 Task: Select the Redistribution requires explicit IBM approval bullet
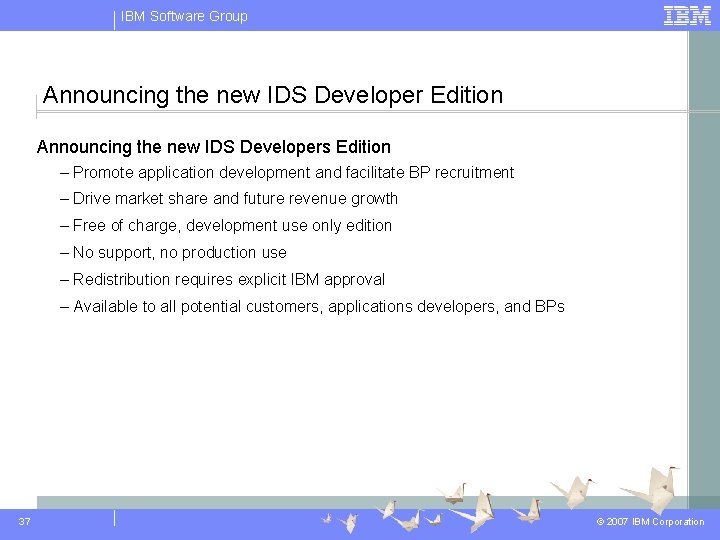tap(222, 279)
